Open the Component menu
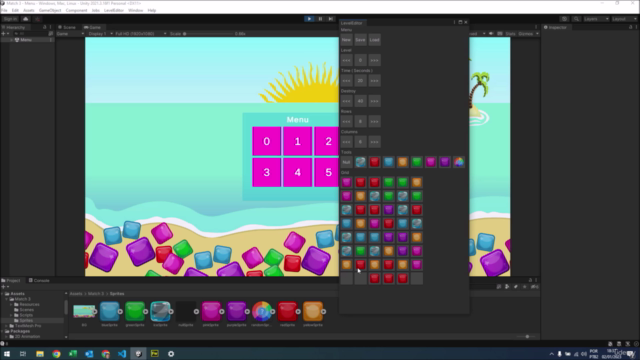 pos(76,10)
